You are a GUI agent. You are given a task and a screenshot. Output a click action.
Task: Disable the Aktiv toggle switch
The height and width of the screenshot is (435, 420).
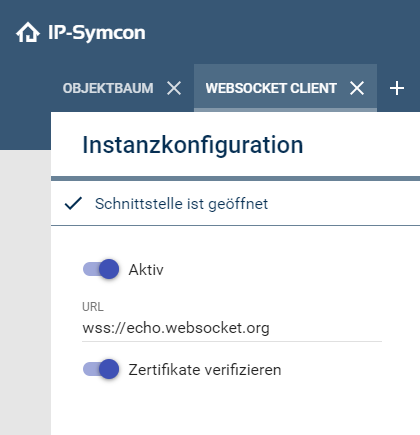tap(101, 269)
